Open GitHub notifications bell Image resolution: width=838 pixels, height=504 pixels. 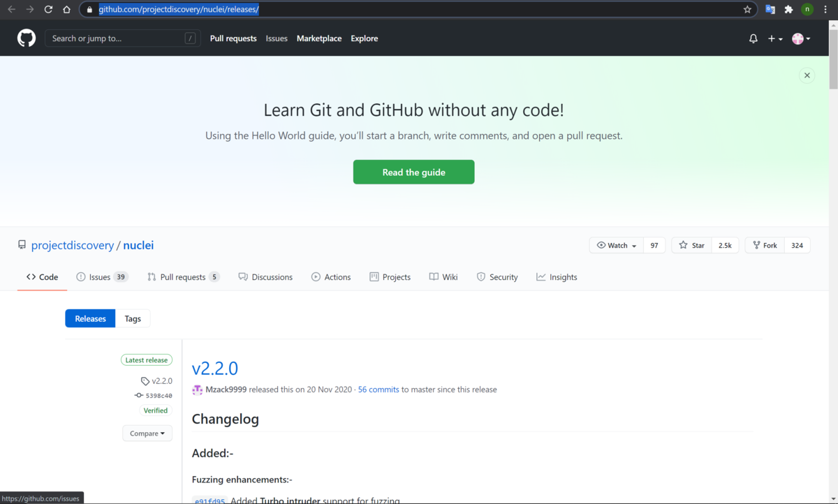(x=753, y=38)
